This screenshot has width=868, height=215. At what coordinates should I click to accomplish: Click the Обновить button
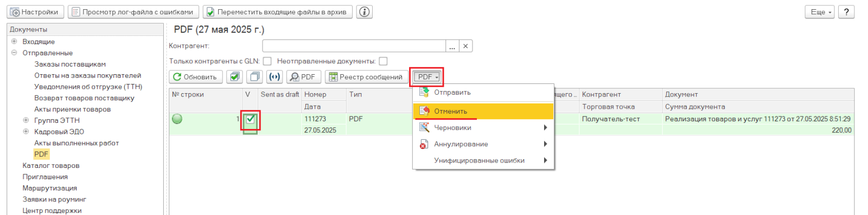[x=196, y=77]
